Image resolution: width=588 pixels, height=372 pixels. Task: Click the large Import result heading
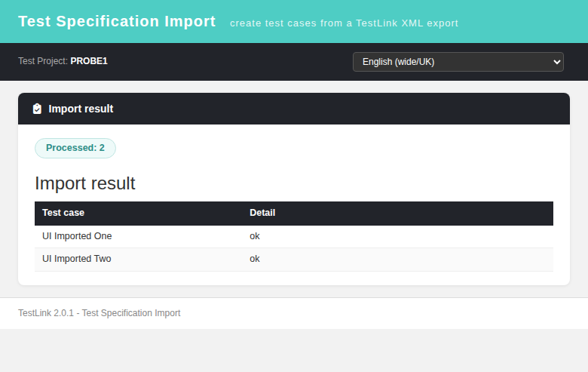pos(85,183)
